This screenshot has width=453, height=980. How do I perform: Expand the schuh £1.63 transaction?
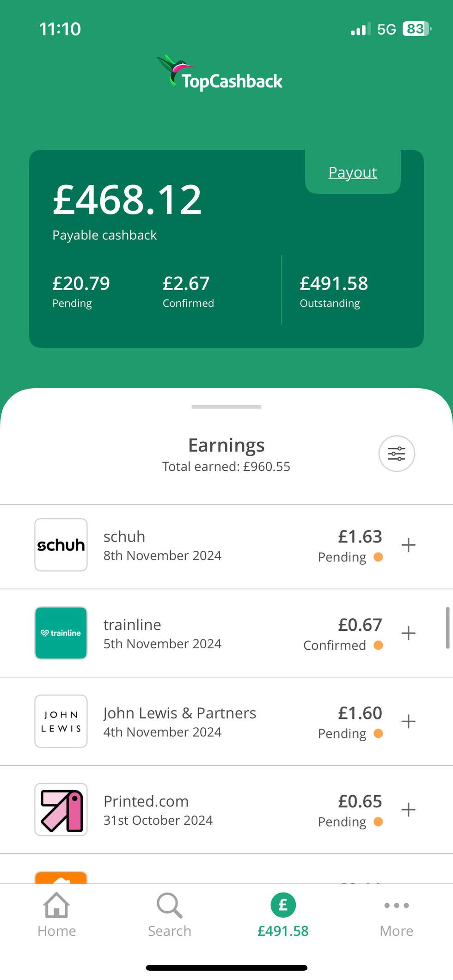(408, 545)
